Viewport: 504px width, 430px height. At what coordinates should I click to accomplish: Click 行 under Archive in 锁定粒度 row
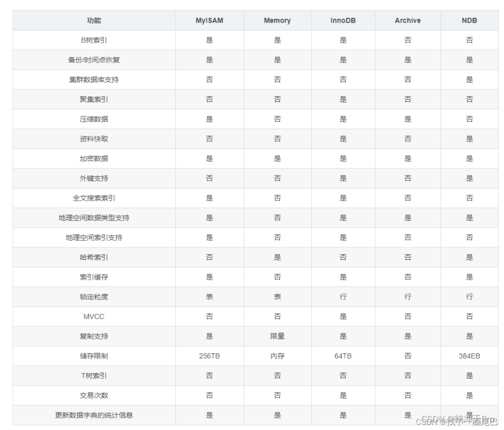coord(407,297)
